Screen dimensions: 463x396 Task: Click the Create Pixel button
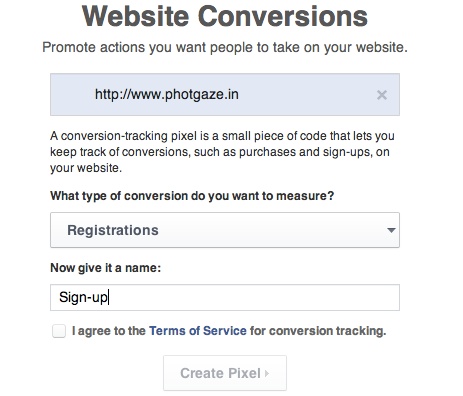225,373
